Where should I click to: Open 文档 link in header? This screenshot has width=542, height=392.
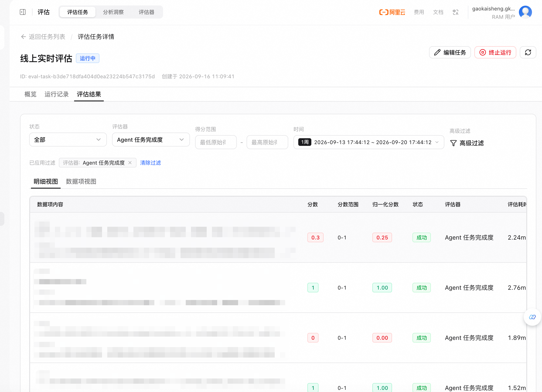438,12
